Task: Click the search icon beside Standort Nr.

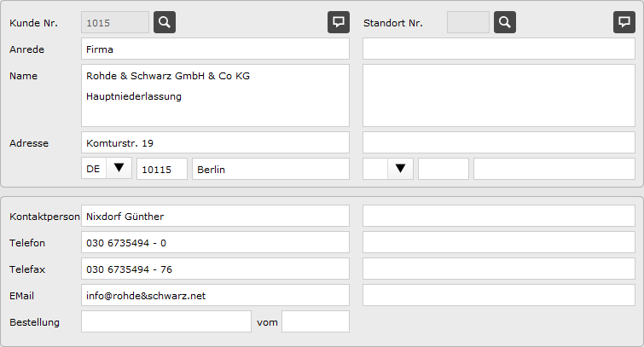Action: tap(504, 22)
